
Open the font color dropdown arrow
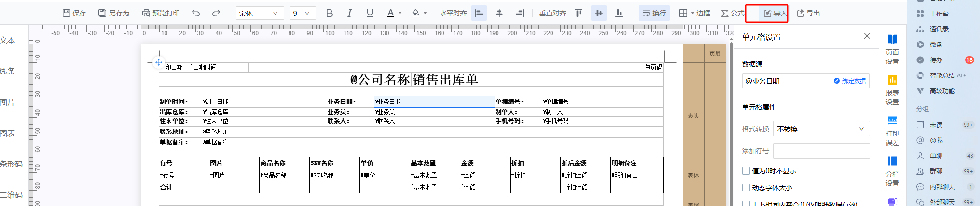tap(400, 13)
